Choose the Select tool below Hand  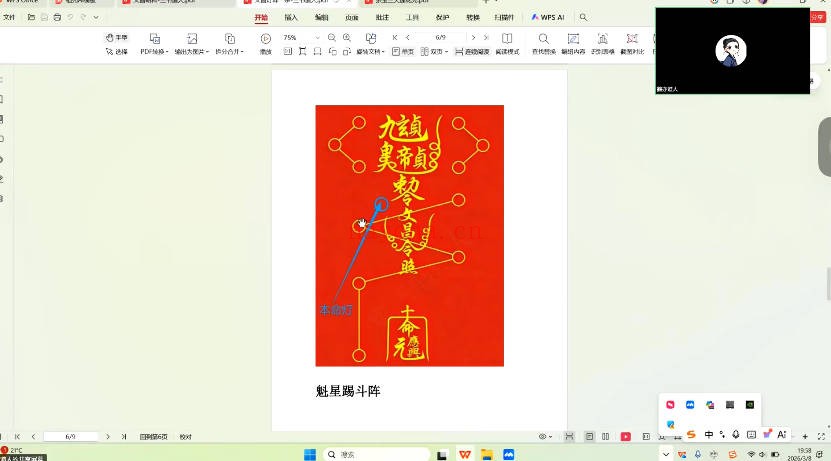[x=117, y=51]
